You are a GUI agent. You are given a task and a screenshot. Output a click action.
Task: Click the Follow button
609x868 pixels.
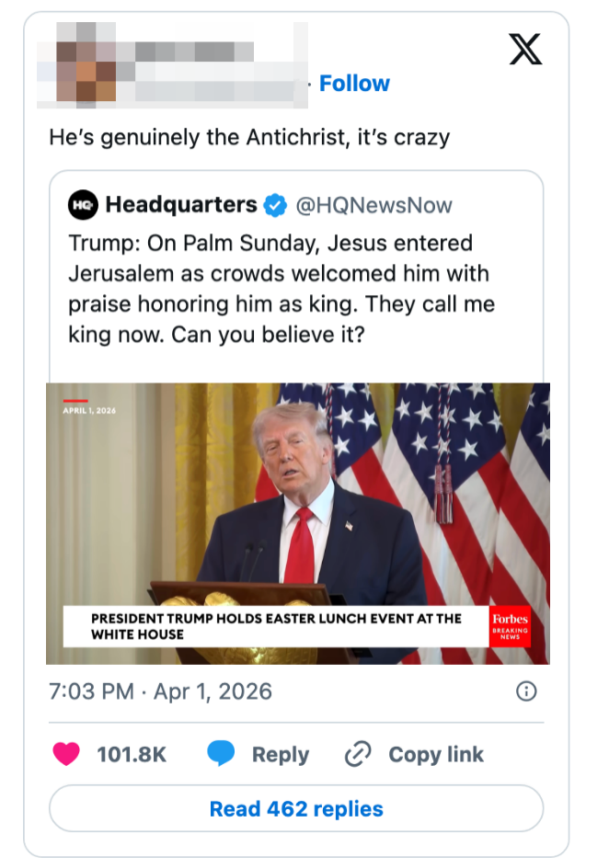[354, 83]
